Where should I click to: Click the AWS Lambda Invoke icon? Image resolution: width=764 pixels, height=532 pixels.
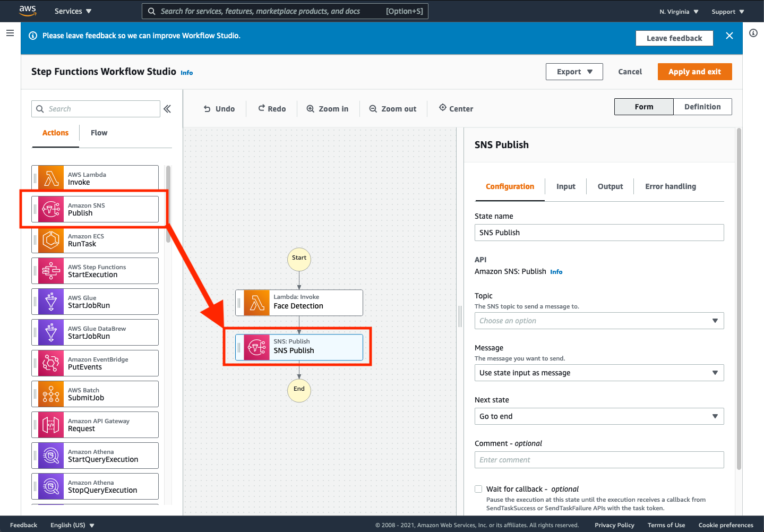pyautogui.click(x=51, y=178)
